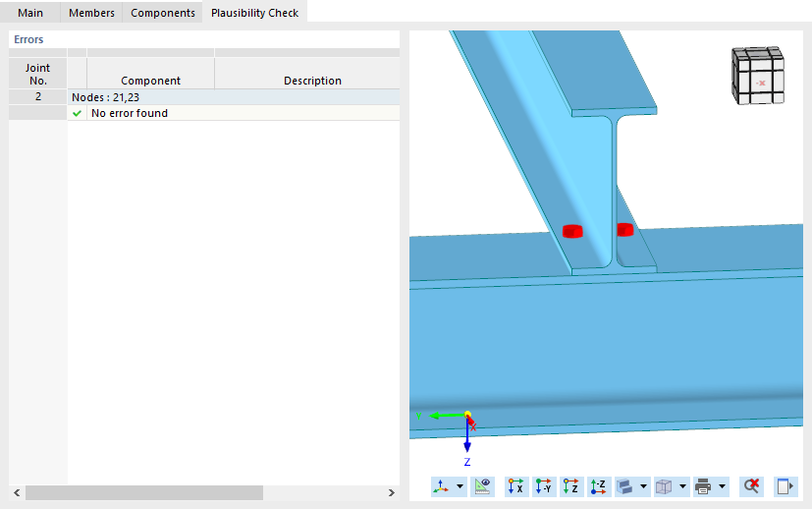Open the Members tab
This screenshot has width=812, height=509.
tap(91, 13)
